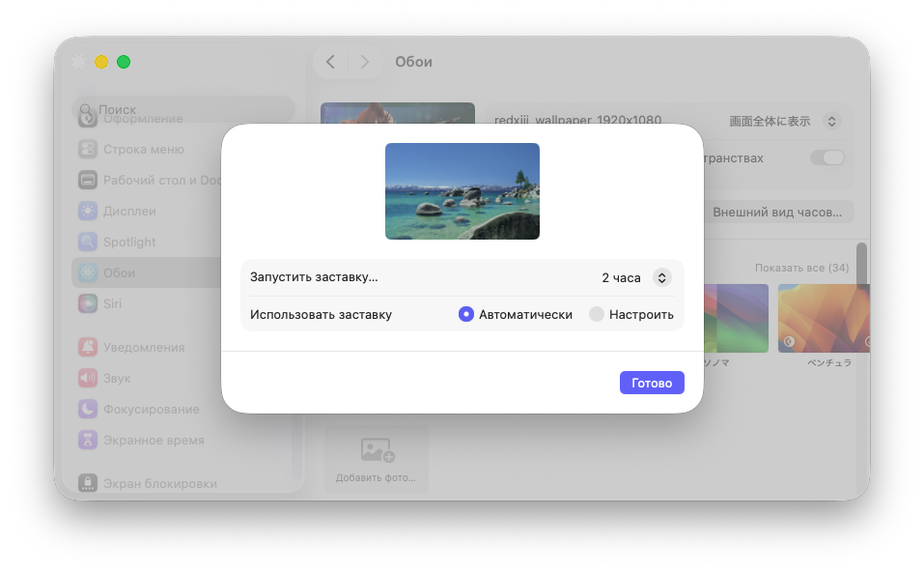Go back with the left chevron

pyautogui.click(x=330, y=62)
